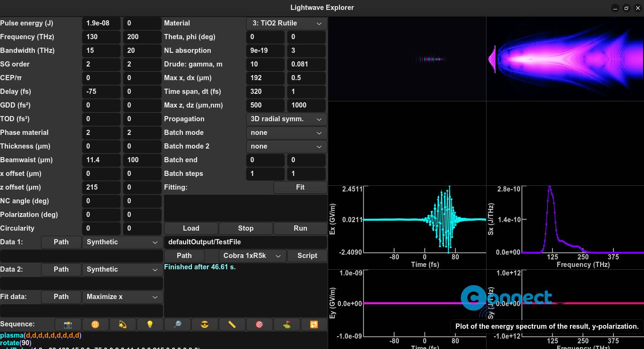Open the Fit data Maximize x dropdown

point(122,297)
